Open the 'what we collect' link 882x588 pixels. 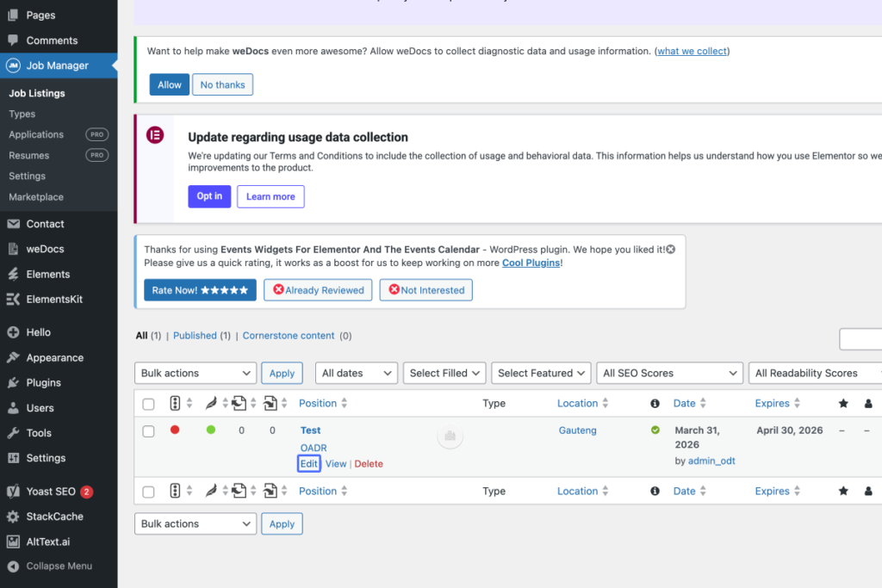click(x=693, y=51)
